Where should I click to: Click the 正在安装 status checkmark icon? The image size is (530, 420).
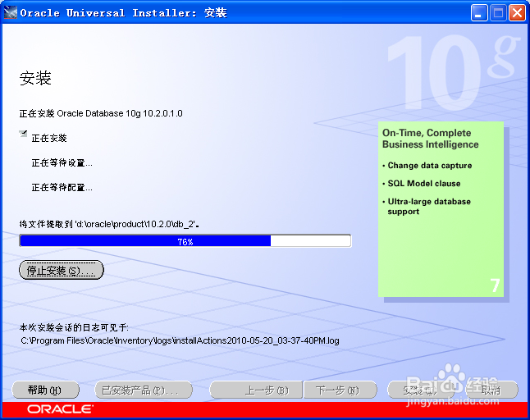click(x=23, y=134)
